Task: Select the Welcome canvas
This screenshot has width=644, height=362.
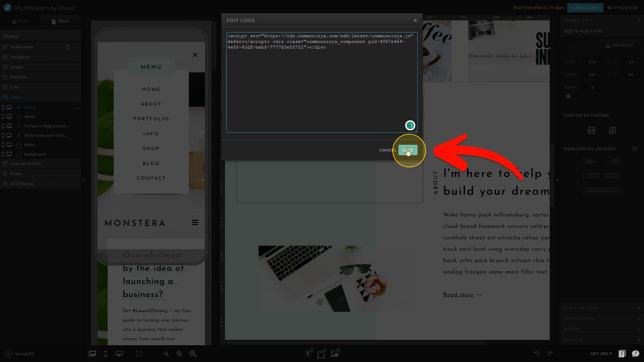Action: pyautogui.click(x=40, y=77)
